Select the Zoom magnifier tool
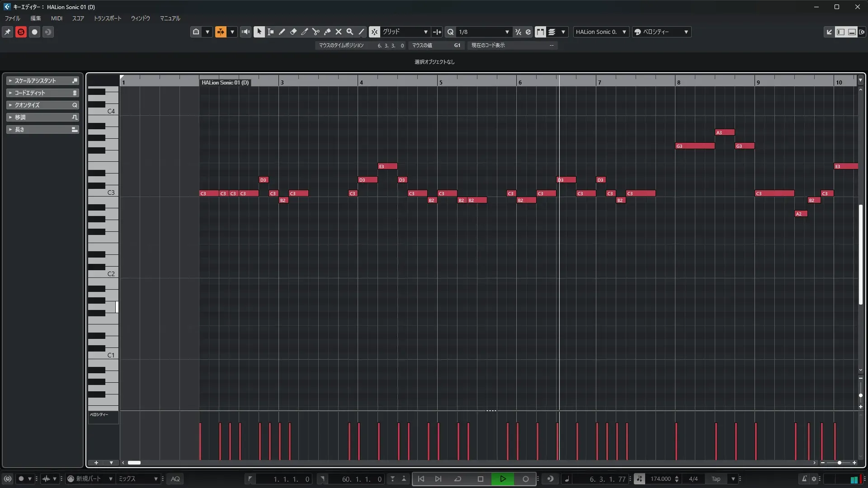This screenshot has width=868, height=488. 349,32
